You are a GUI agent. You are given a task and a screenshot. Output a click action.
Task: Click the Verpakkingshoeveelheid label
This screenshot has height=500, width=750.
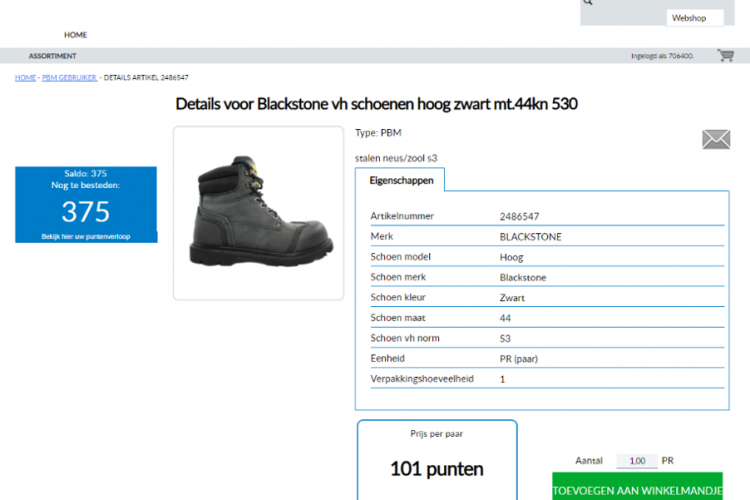[x=422, y=379]
